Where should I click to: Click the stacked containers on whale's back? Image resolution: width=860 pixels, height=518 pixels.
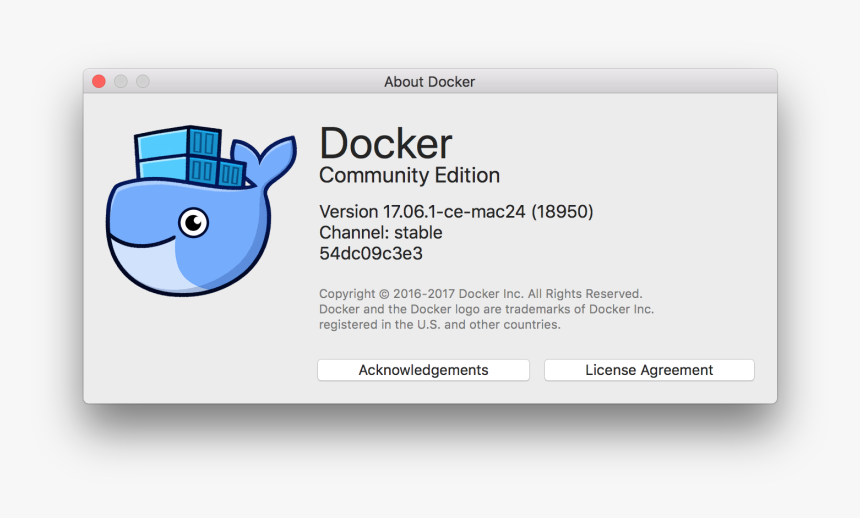click(190, 156)
